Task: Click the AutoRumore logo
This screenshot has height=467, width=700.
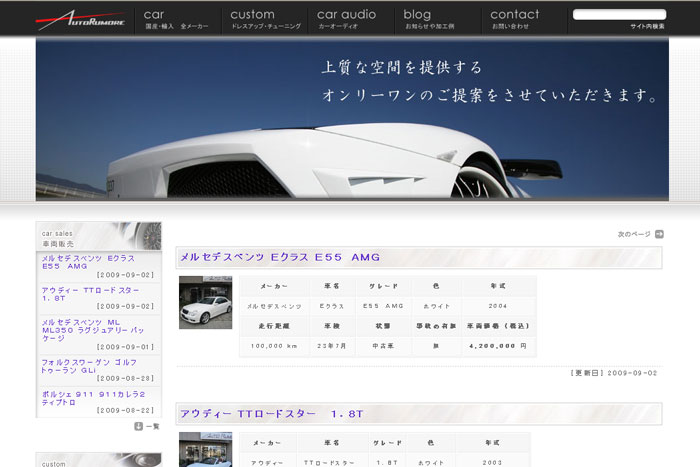Action: tap(80, 20)
